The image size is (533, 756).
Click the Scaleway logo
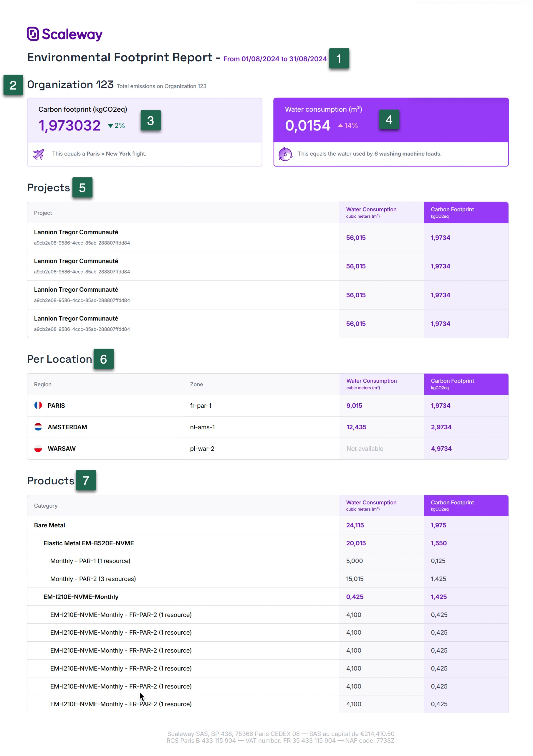(x=64, y=34)
